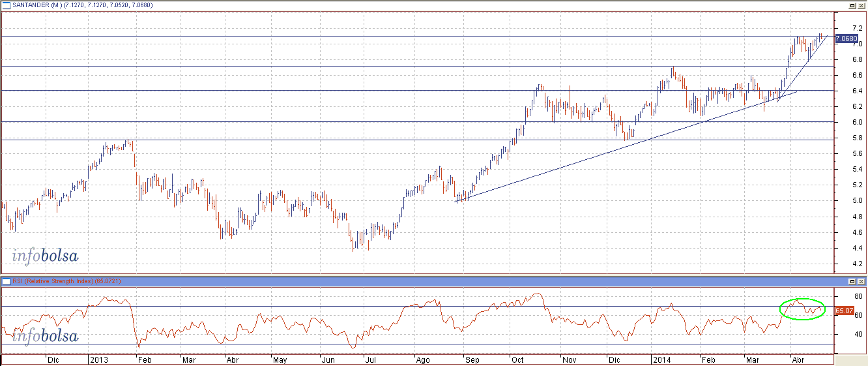
Task: Click the SANTANDER chart window icon
Action: pyautogui.click(x=7, y=5)
